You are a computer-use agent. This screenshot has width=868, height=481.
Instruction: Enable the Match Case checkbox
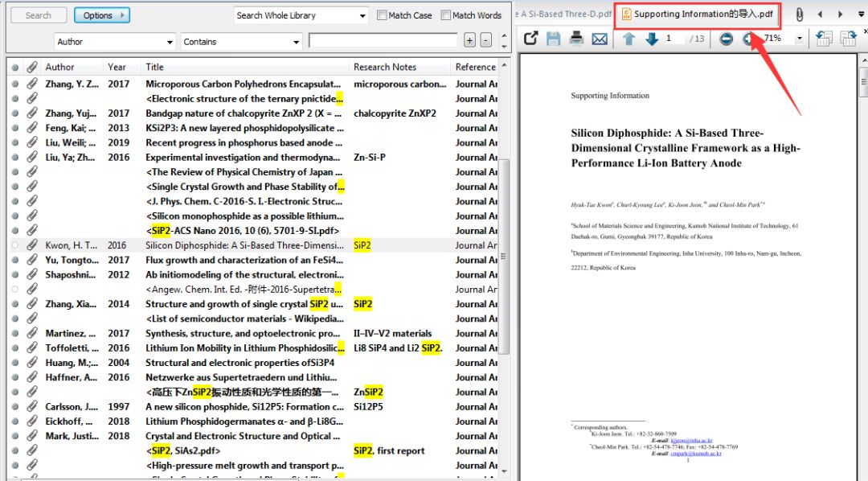382,15
